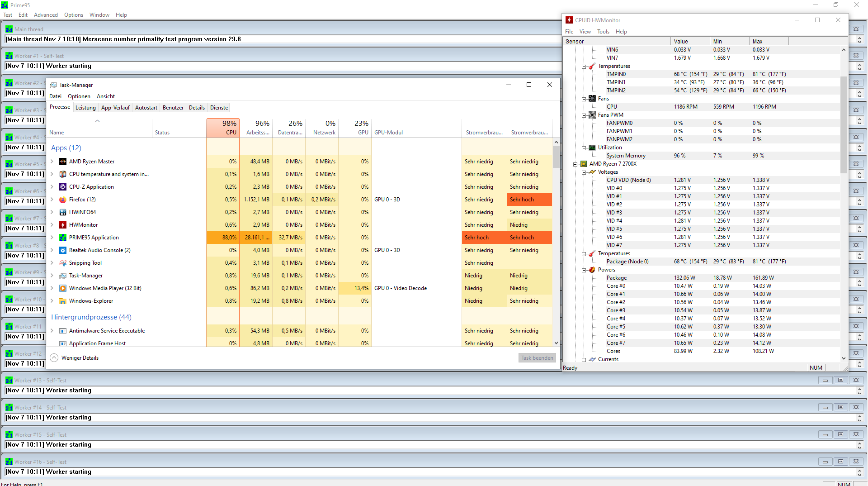Image resolution: width=868 pixels, height=486 pixels.
Task: Click the Antimalware Service Executable icon
Action: [x=63, y=331]
